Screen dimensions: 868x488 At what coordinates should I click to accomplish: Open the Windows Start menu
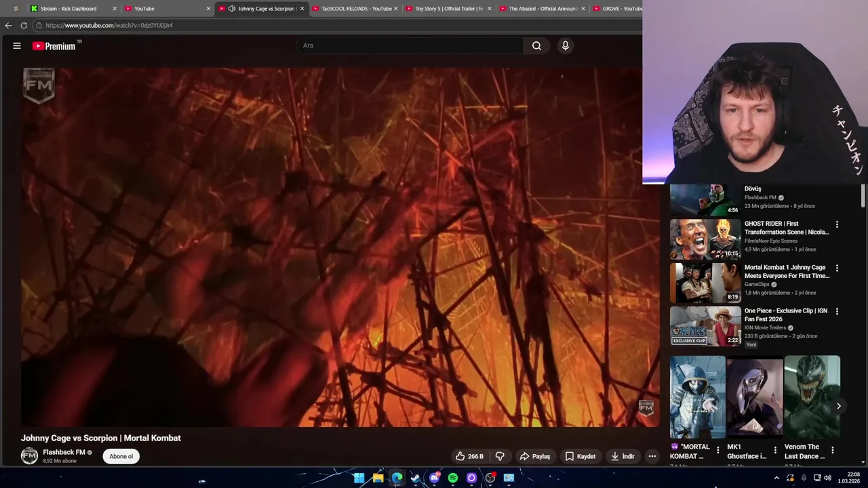pos(359,478)
